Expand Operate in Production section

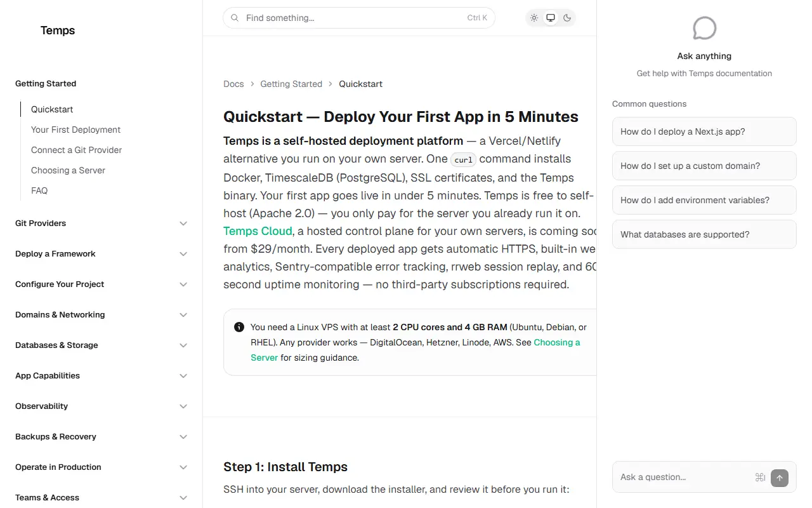[x=101, y=467]
